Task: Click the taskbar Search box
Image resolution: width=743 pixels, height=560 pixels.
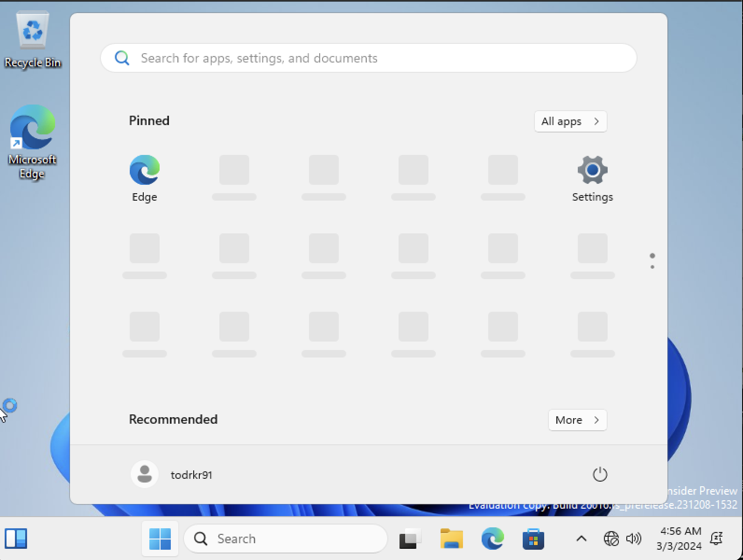Action: click(286, 539)
